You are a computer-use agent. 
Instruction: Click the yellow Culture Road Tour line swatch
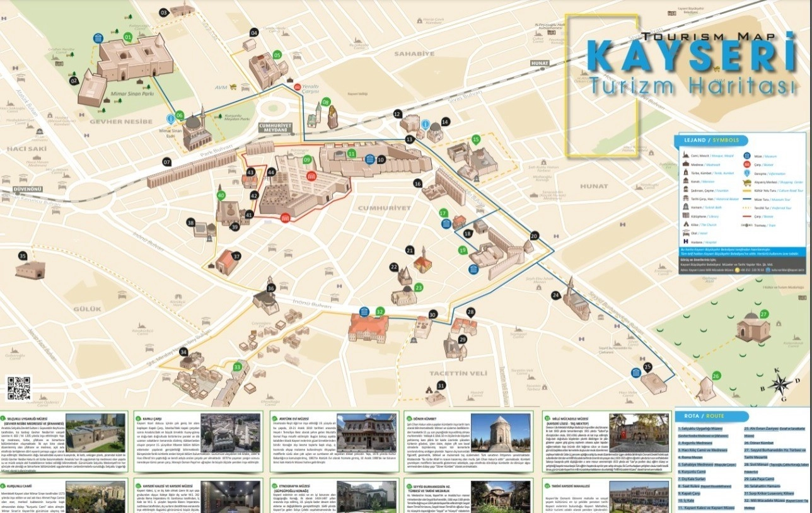747,189
